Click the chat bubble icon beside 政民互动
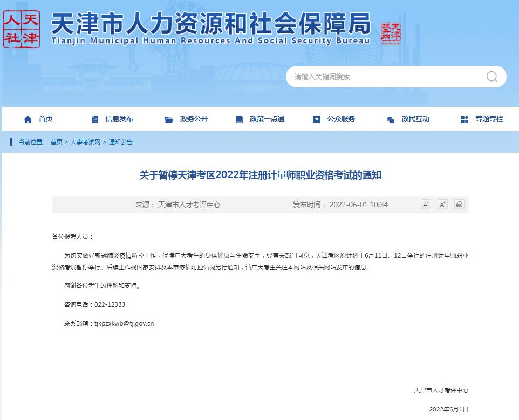The height and width of the screenshot is (420, 519). [x=391, y=119]
